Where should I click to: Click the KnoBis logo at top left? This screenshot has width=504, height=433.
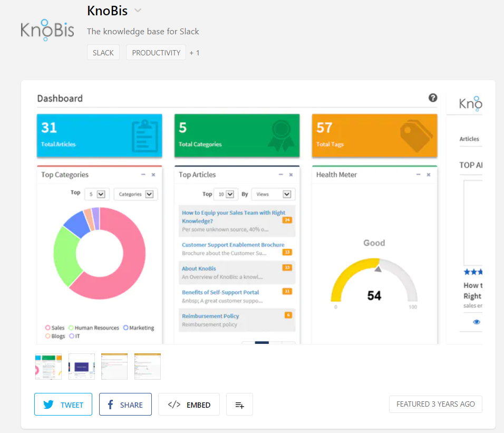pos(47,31)
